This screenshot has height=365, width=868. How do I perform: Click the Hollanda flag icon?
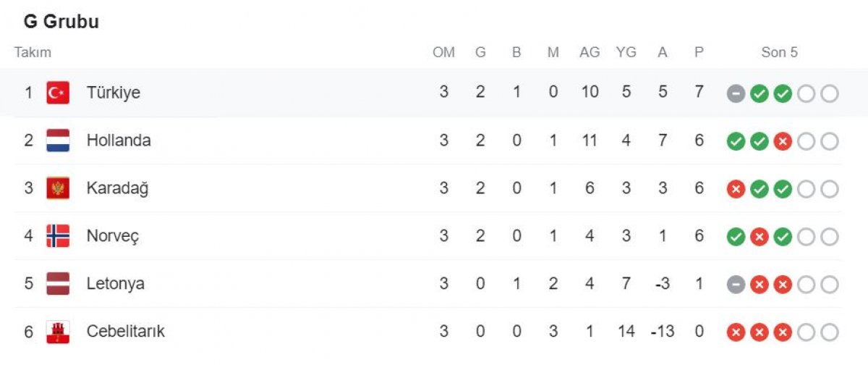click(58, 140)
